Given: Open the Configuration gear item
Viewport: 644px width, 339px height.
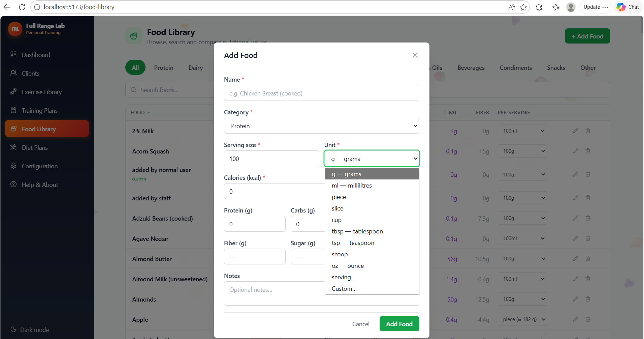Looking at the screenshot, I should click(x=47, y=166).
